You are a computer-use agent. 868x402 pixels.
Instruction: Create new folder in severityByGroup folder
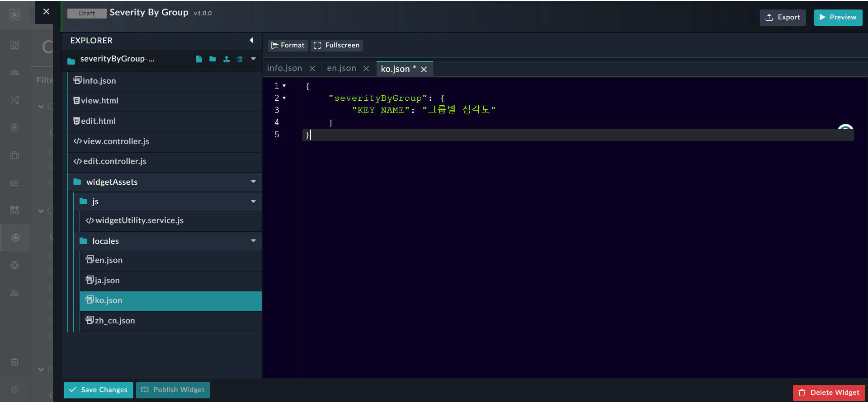tap(212, 59)
